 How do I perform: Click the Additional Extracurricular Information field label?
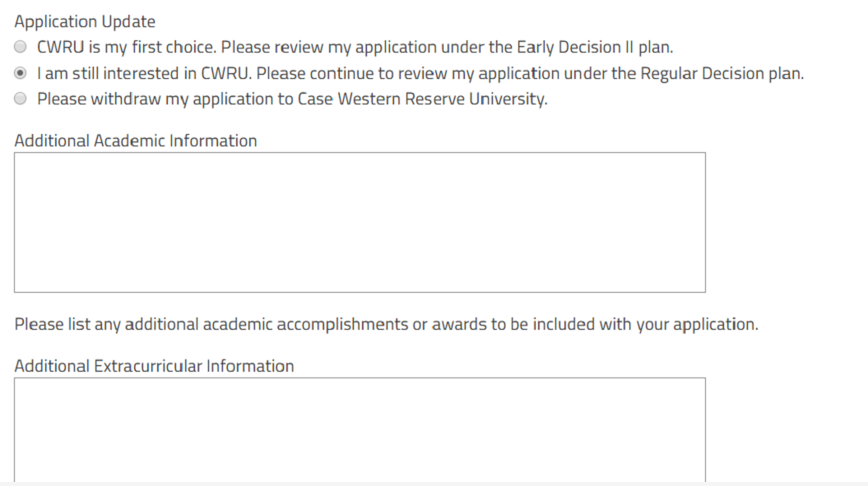click(154, 366)
